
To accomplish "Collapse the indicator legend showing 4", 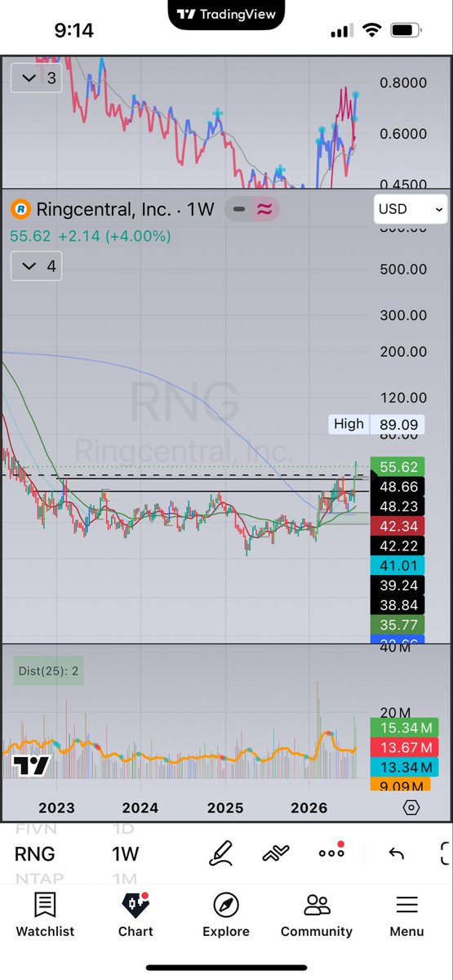I will [x=38, y=266].
